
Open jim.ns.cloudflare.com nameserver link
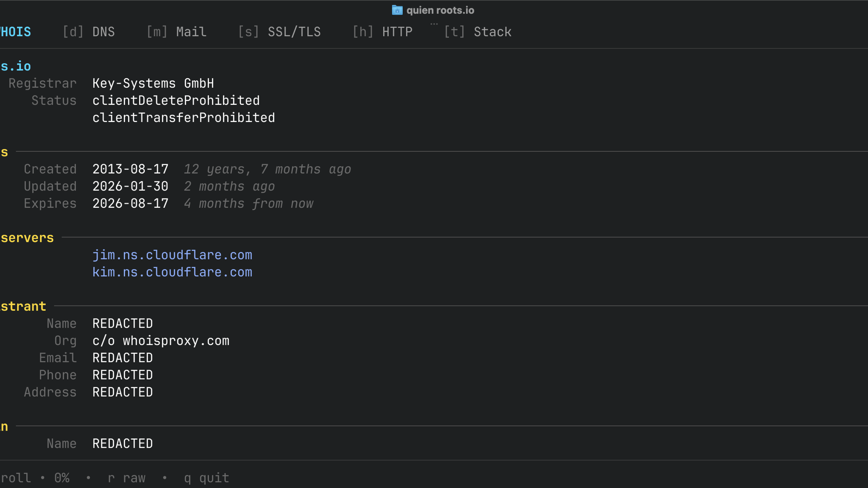point(172,255)
